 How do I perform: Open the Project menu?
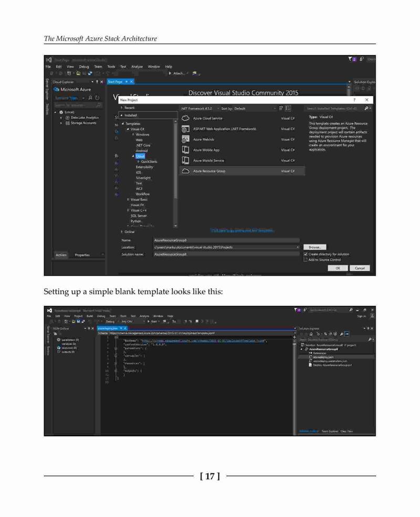[x=78, y=316]
